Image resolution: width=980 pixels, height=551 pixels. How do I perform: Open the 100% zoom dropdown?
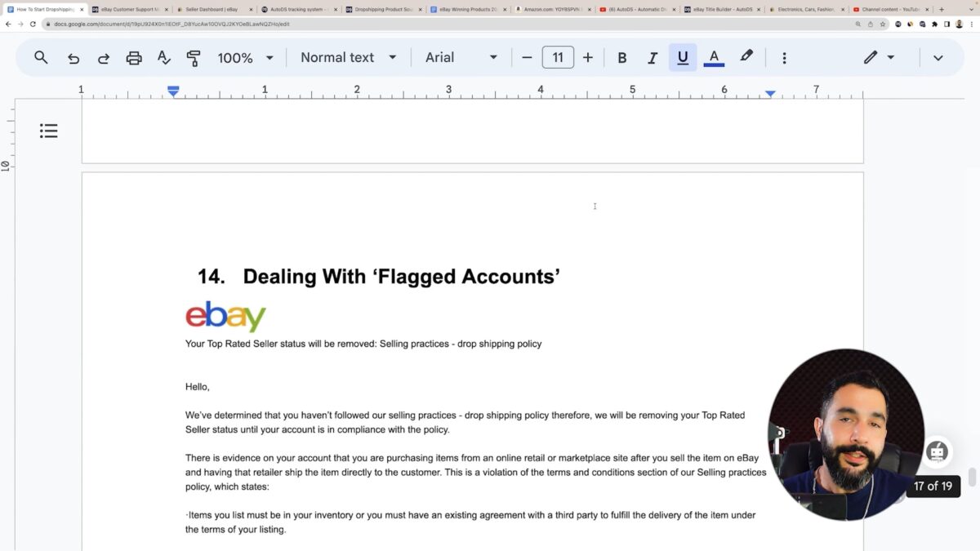[245, 58]
